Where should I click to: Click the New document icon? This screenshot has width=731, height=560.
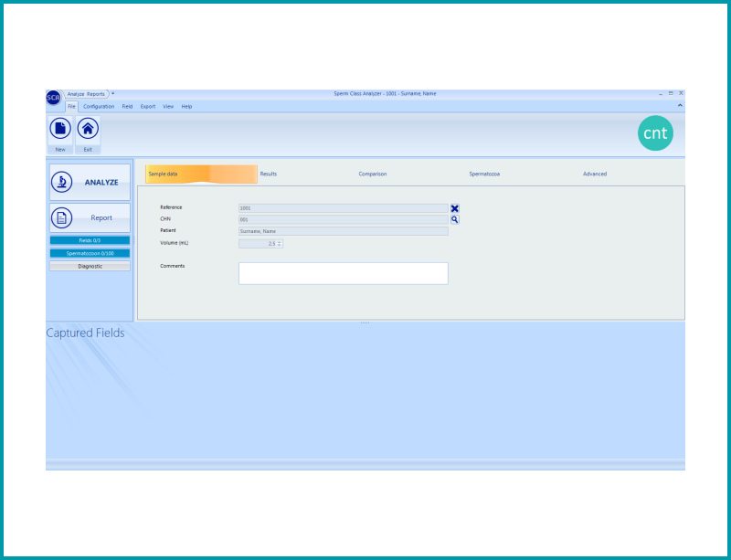(x=60, y=129)
